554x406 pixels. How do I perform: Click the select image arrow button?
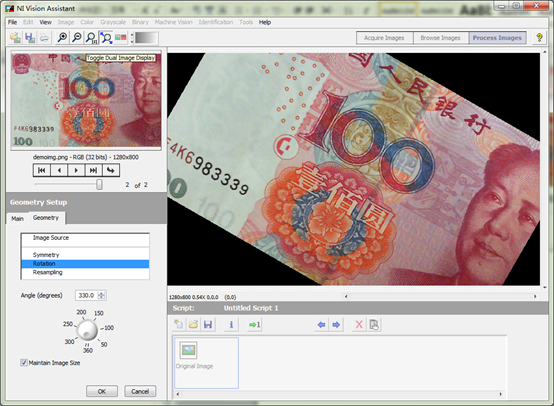(111, 170)
